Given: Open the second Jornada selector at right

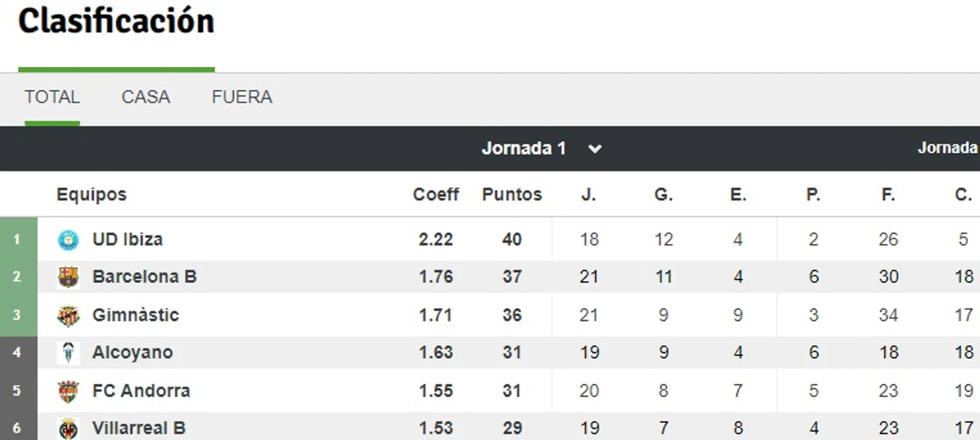Looking at the screenshot, I should click(948, 148).
